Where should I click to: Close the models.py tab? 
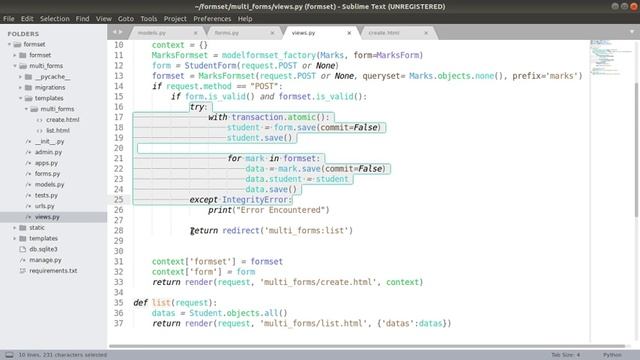[196, 33]
